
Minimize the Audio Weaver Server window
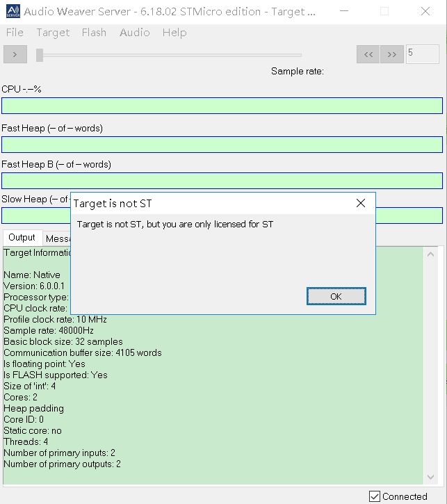click(344, 11)
